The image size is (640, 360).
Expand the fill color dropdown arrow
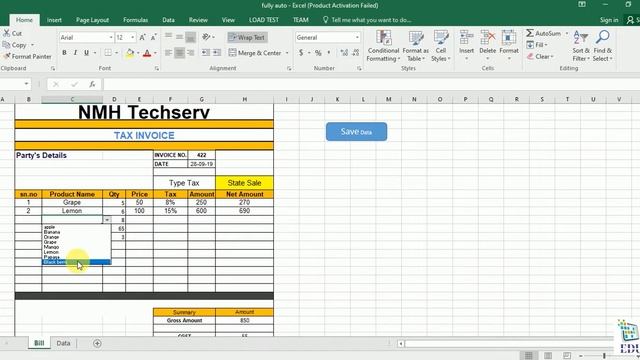138,53
